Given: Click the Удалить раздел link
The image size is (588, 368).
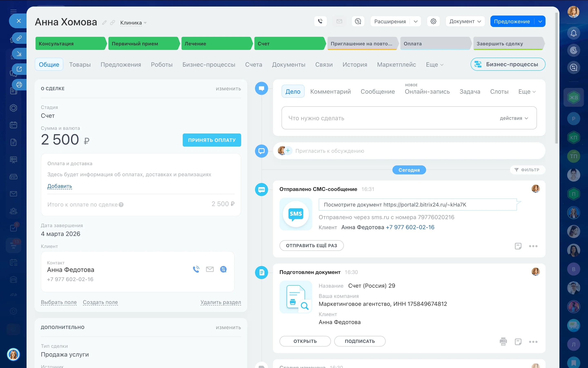Looking at the screenshot, I should [x=221, y=302].
